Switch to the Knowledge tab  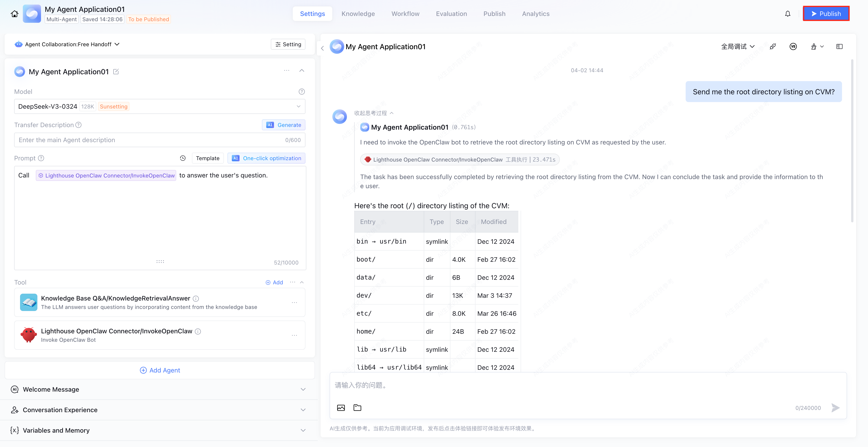click(x=358, y=14)
